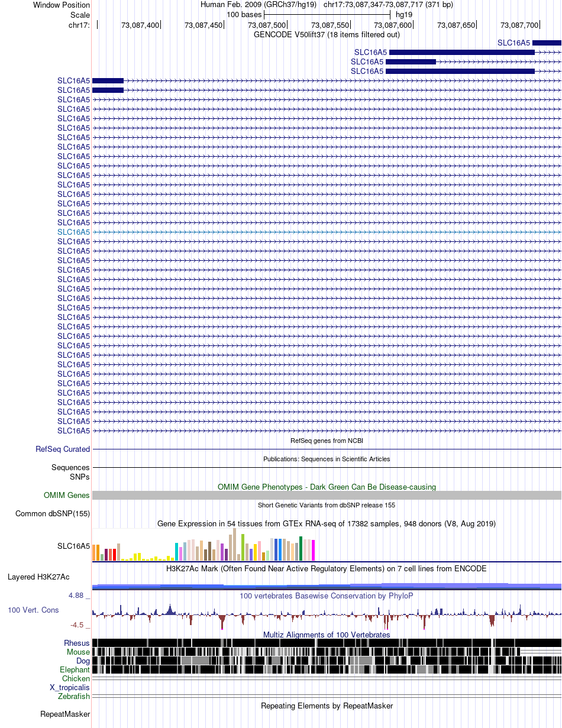
Task: Click the Layered H3K27Ac track label
Action: click(38, 577)
